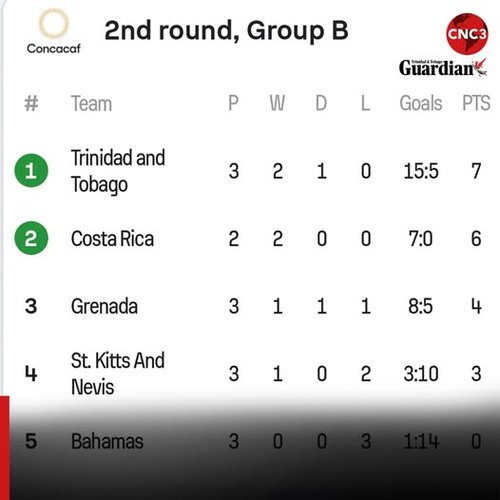This screenshot has height=500, width=500.
Task: Open the Trinidad and Tobago team row
Action: pyautogui.click(x=250, y=171)
